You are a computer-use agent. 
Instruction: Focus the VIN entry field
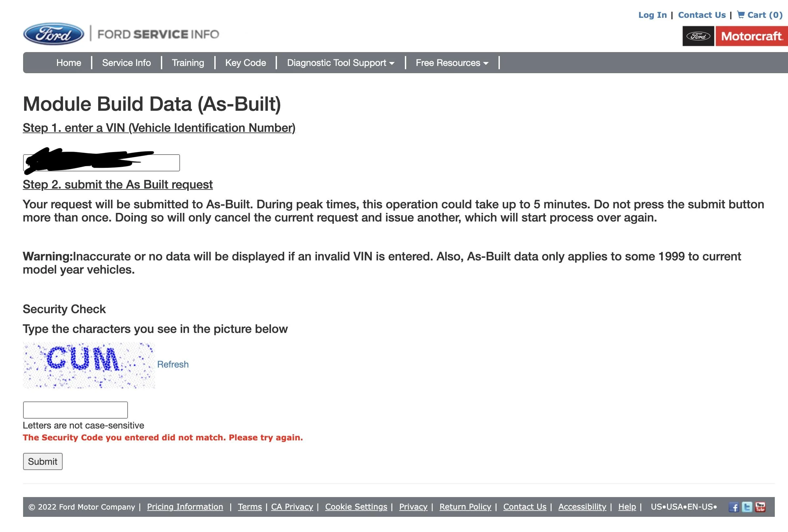click(101, 163)
